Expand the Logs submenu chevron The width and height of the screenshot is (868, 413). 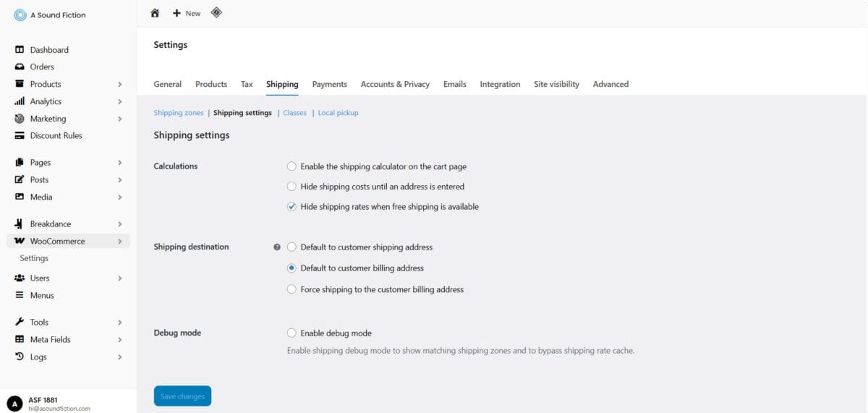pyautogui.click(x=120, y=357)
